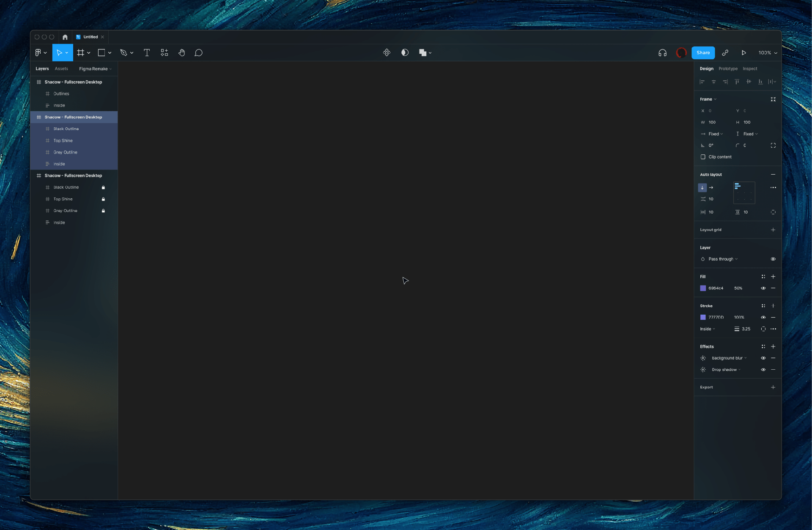
Task: Click the 6964c4 fill color swatch
Action: 703,288
